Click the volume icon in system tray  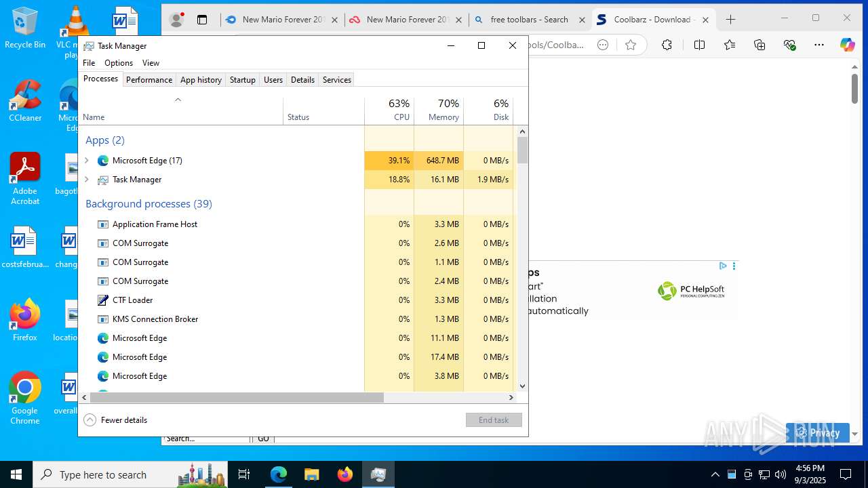(x=781, y=474)
